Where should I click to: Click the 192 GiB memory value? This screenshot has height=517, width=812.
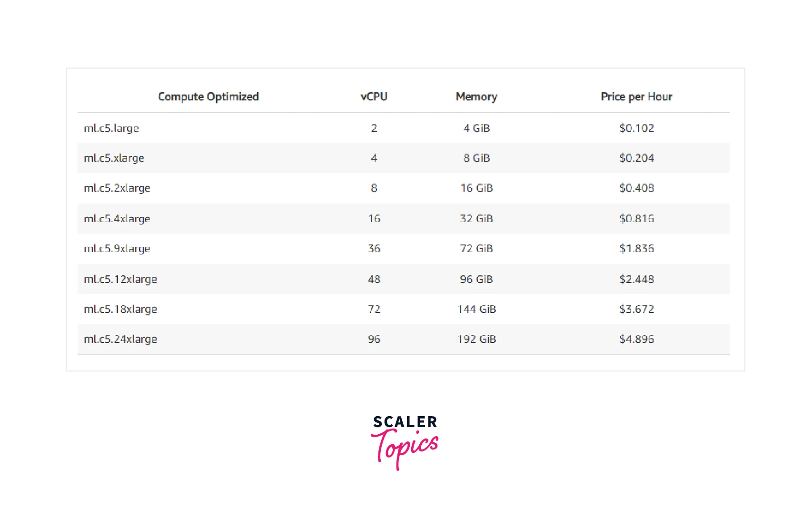click(476, 339)
